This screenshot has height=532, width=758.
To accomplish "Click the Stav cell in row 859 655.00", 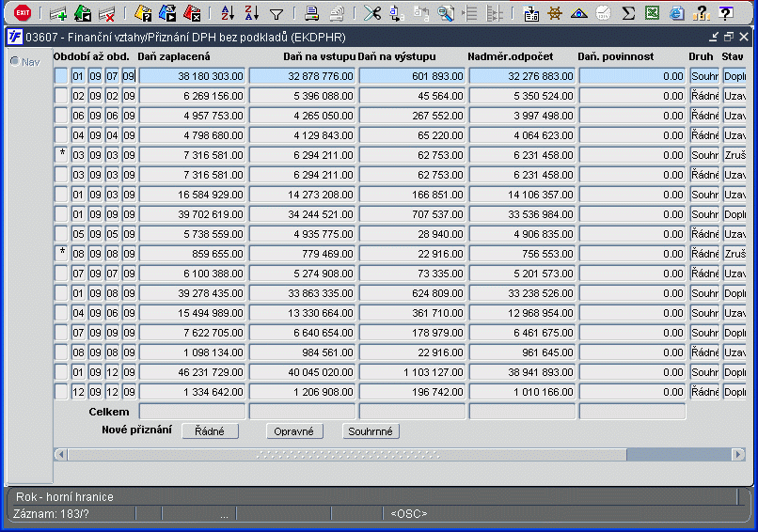I will [x=734, y=254].
